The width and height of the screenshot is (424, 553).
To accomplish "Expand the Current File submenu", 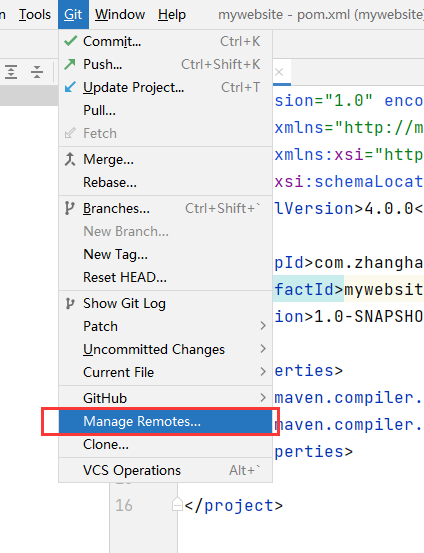I will 165,372.
